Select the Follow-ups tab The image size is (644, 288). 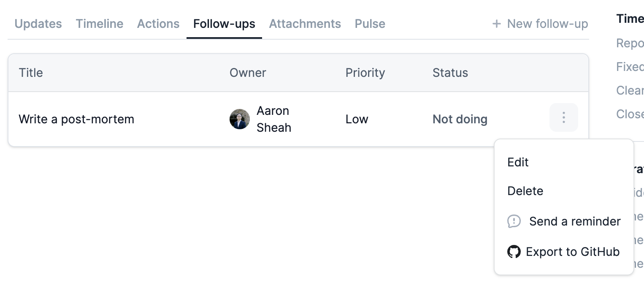[224, 24]
